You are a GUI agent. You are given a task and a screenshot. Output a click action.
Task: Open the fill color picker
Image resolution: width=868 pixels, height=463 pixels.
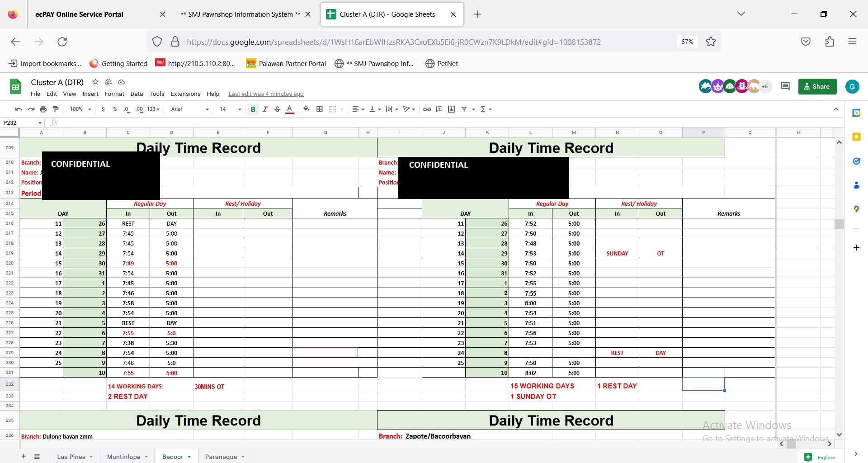(x=307, y=109)
